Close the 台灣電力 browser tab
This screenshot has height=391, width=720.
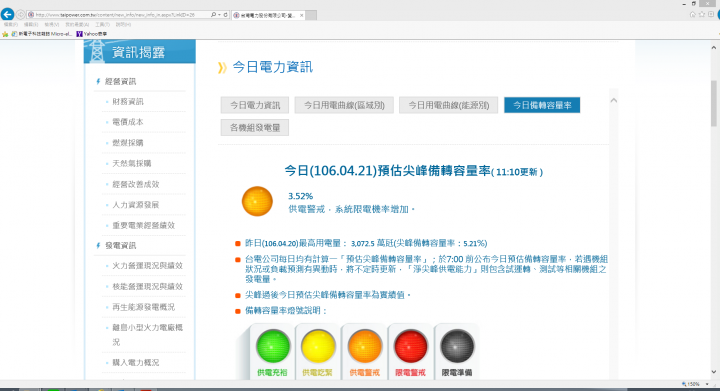tap(302, 15)
